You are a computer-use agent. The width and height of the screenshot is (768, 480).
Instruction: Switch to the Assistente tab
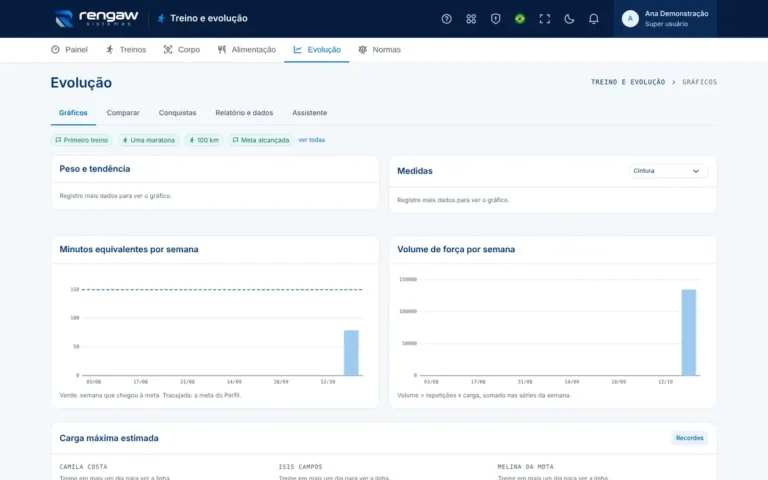(310, 113)
